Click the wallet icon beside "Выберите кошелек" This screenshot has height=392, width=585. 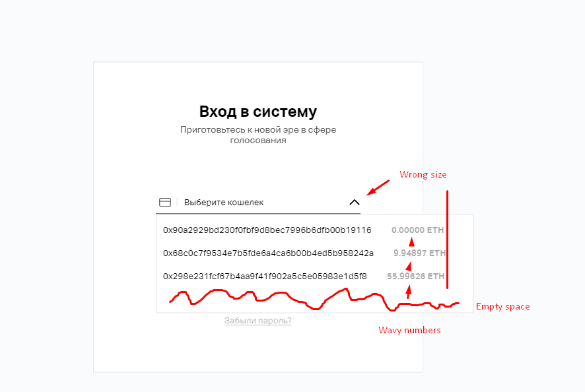point(165,202)
